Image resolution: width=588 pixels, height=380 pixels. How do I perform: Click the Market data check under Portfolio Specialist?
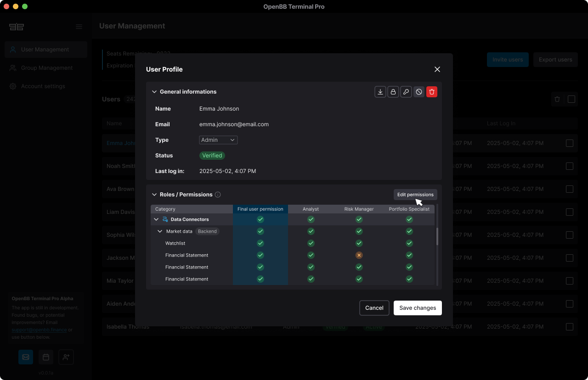click(409, 231)
